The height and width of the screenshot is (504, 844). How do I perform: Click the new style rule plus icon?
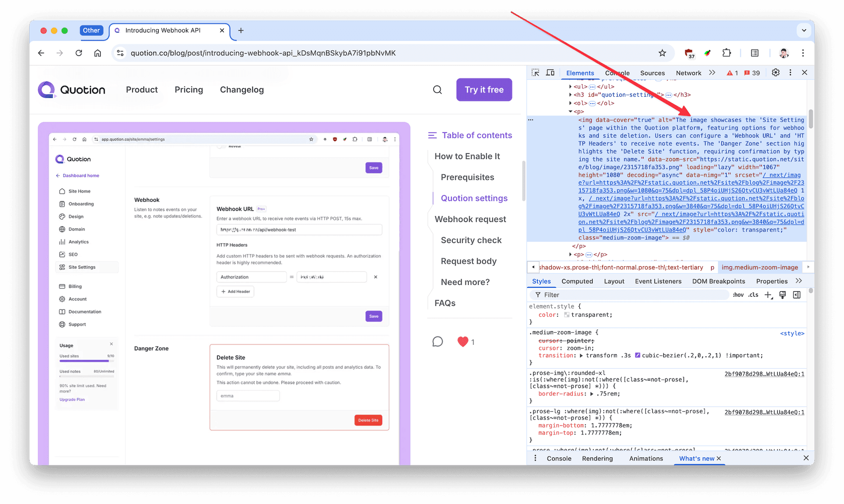pyautogui.click(x=768, y=295)
